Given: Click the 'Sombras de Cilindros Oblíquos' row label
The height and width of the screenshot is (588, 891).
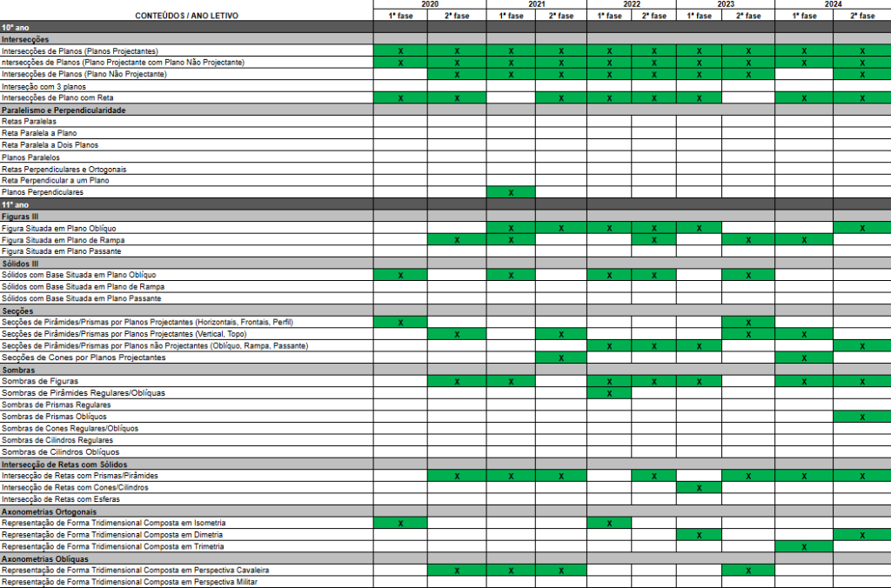Looking at the screenshot, I should point(60,452).
